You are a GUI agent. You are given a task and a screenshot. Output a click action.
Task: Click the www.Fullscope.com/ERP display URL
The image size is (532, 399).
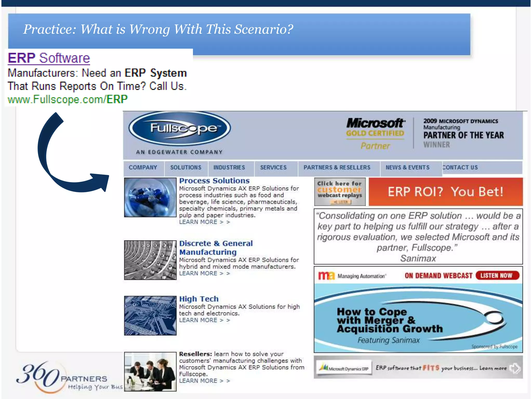point(68,99)
